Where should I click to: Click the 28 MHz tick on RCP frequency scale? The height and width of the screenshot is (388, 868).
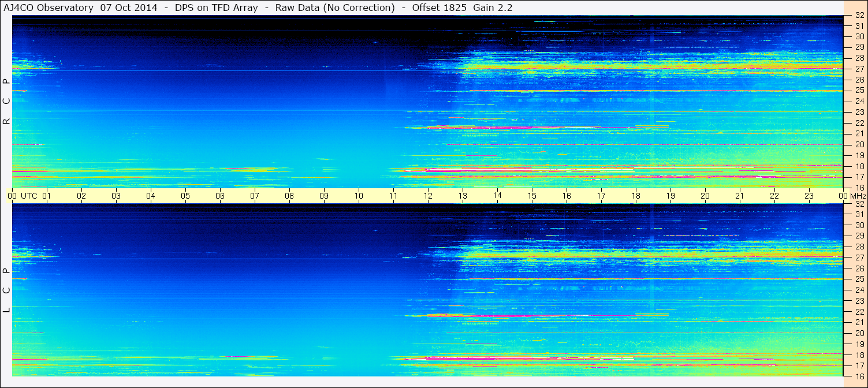pos(859,58)
